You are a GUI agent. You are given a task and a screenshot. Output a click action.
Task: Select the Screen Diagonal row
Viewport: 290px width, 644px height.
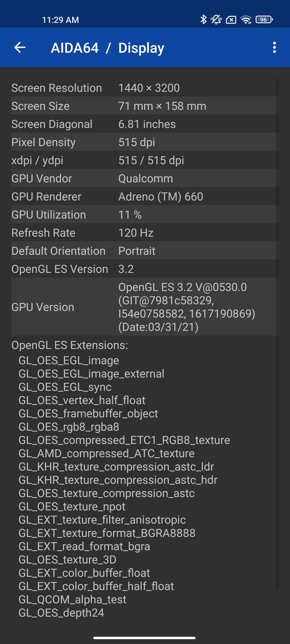pyautogui.click(x=144, y=124)
